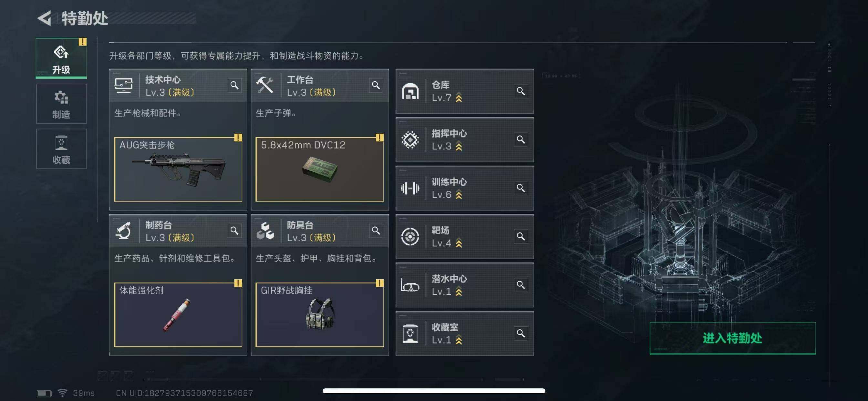Select the GIR野战胸挂 item card
Image resolution: width=868 pixels, height=401 pixels.
[319, 315]
